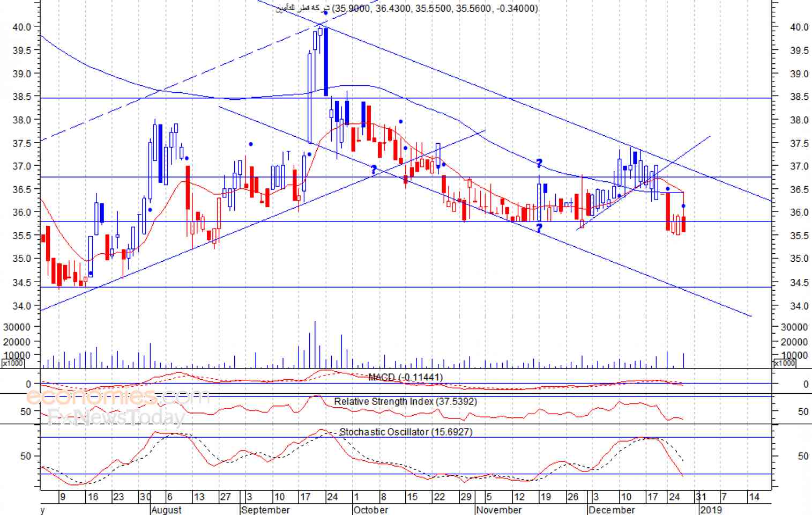Click the 36.5 value on the right price axis
812x515 pixels.
coord(799,190)
